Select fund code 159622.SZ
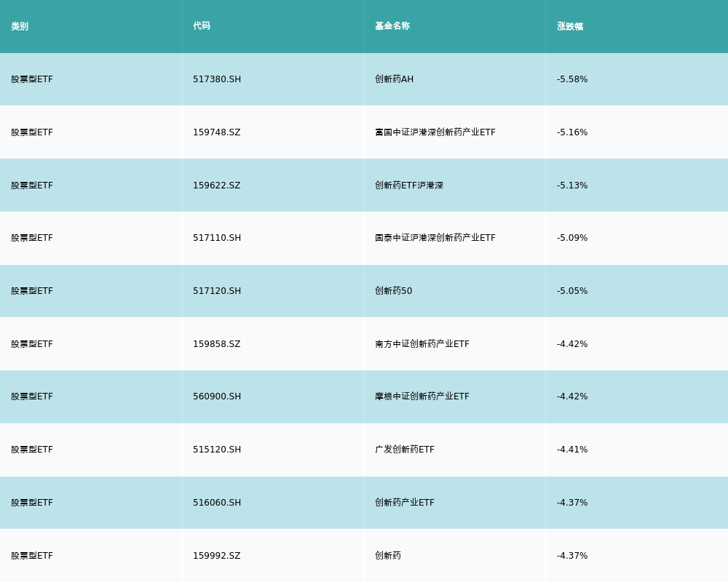This screenshot has width=728, height=582. [217, 186]
